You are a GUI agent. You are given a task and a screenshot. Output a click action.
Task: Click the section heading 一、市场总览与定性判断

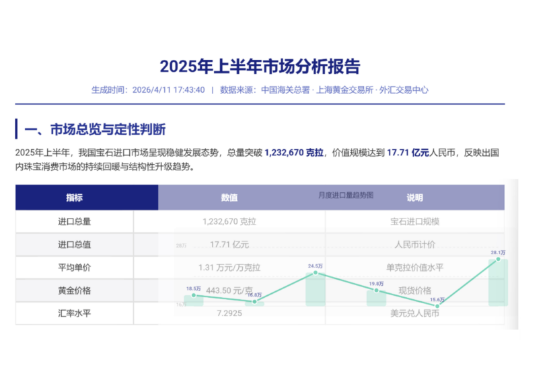[95, 129]
